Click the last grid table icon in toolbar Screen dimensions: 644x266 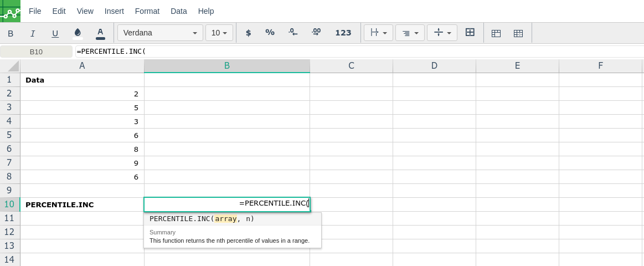tap(518, 33)
